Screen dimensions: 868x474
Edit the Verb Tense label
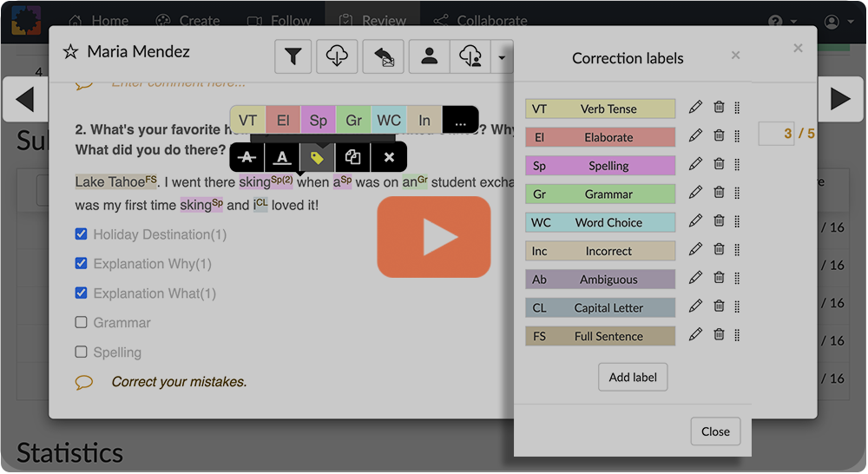[x=695, y=107]
